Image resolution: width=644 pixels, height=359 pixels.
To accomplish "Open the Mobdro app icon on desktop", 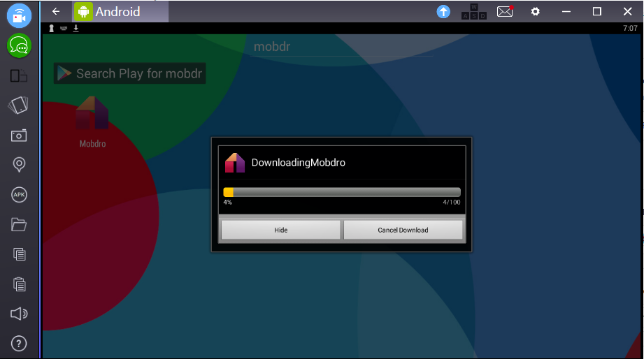I will pos(92,122).
